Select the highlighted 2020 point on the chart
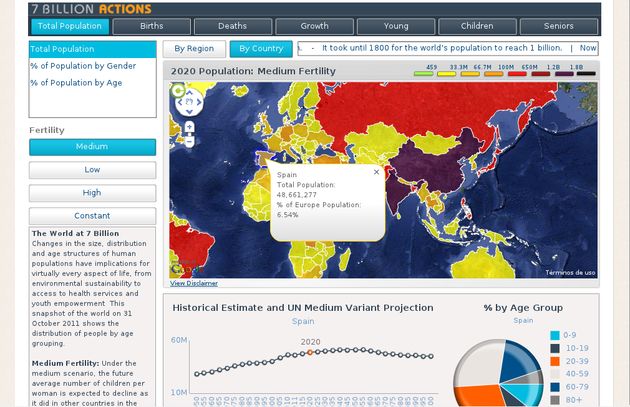Screen dimensions: 630x407 click(x=310, y=352)
